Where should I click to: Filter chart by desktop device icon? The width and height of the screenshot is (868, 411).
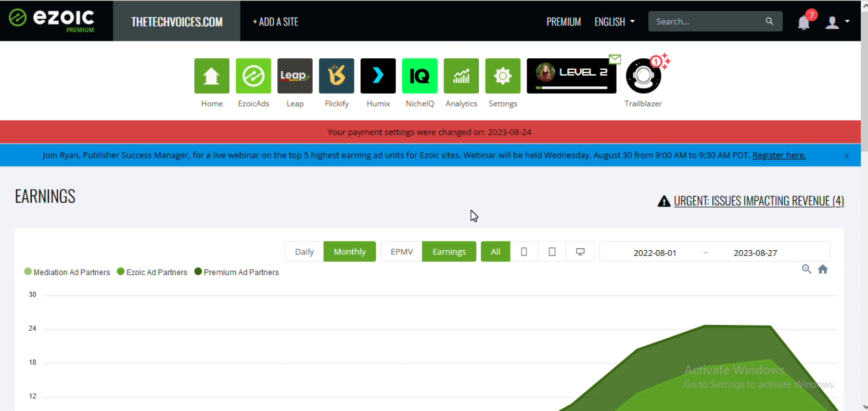click(580, 252)
